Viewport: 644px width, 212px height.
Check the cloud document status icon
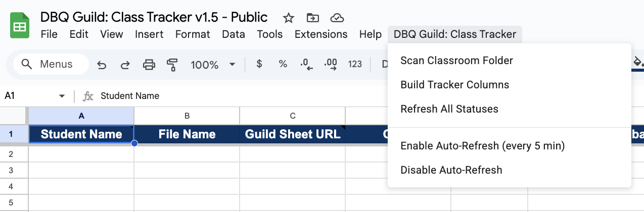[337, 18]
